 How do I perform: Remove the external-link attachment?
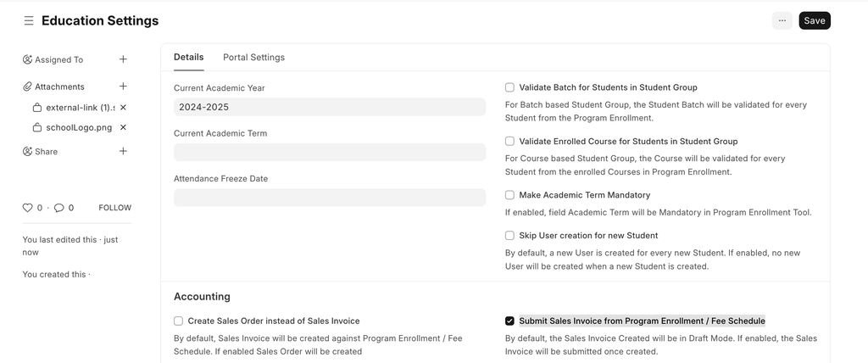click(x=123, y=108)
